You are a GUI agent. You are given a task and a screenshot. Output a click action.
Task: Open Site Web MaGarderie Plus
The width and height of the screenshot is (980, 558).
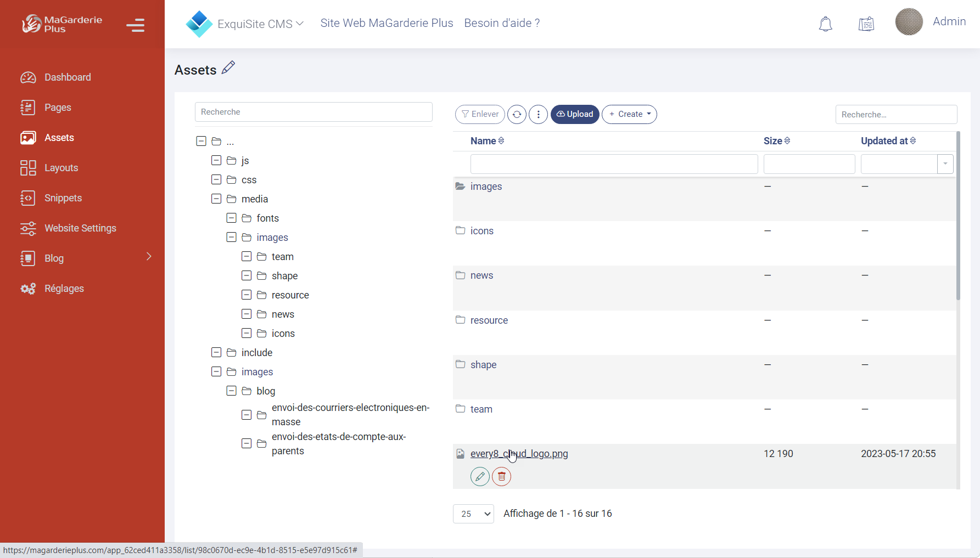(x=387, y=23)
